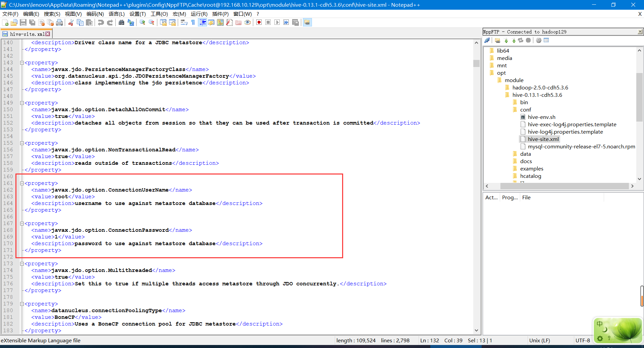Image resolution: width=644 pixels, height=348 pixels.
Task: Zoom in using the toolbar magnifier
Action: 143,22
